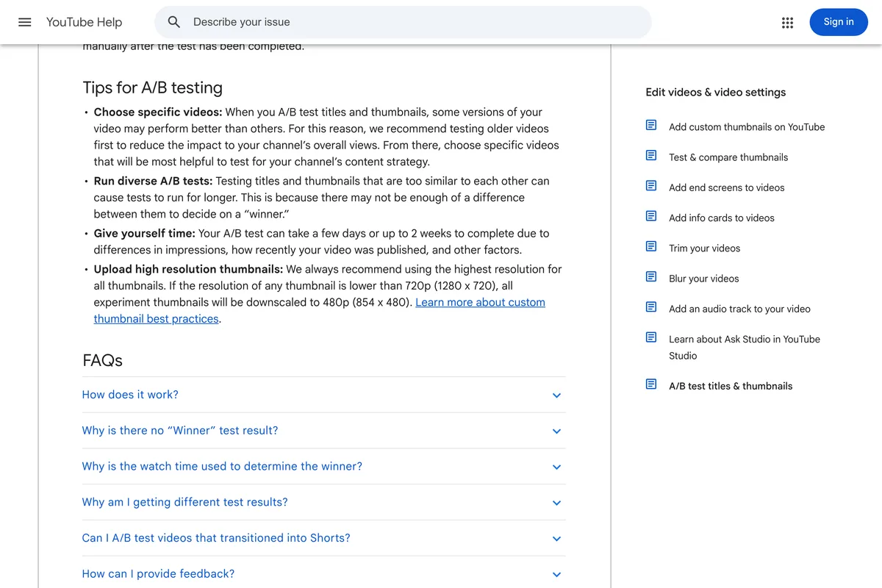Open Learn about Ask Studio article

[745, 347]
